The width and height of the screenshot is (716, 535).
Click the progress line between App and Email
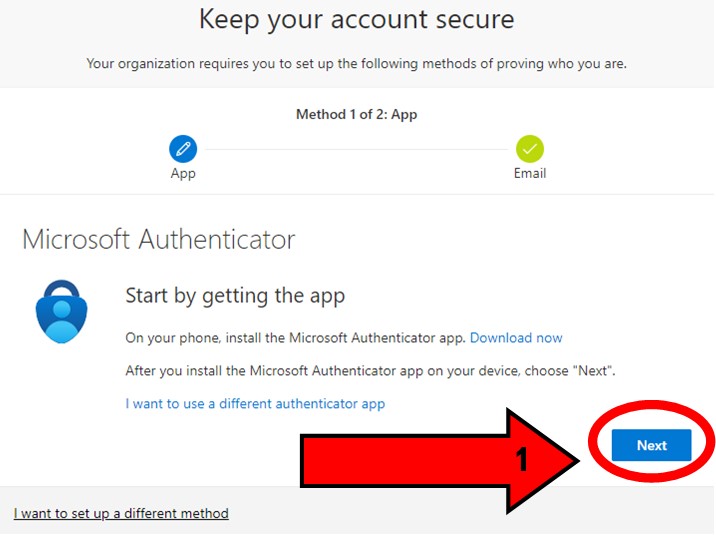pyautogui.click(x=356, y=149)
